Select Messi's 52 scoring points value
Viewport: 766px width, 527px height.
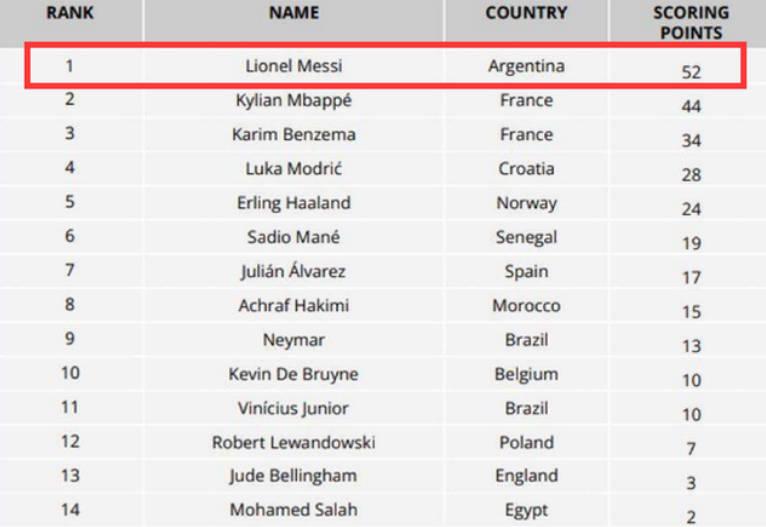tap(691, 71)
